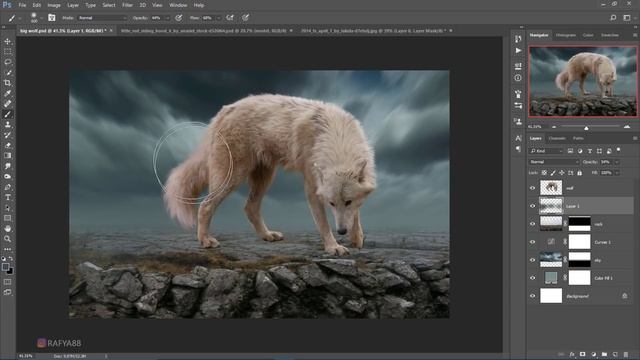The height and width of the screenshot is (360, 640).
Task: Click the search icon in options bar
Action: tap(613, 18)
